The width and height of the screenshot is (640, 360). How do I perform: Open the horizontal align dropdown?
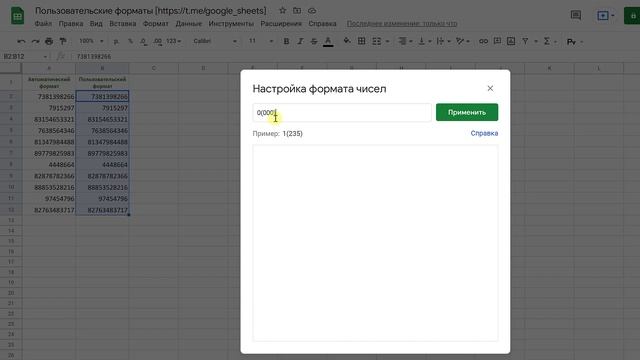405,41
